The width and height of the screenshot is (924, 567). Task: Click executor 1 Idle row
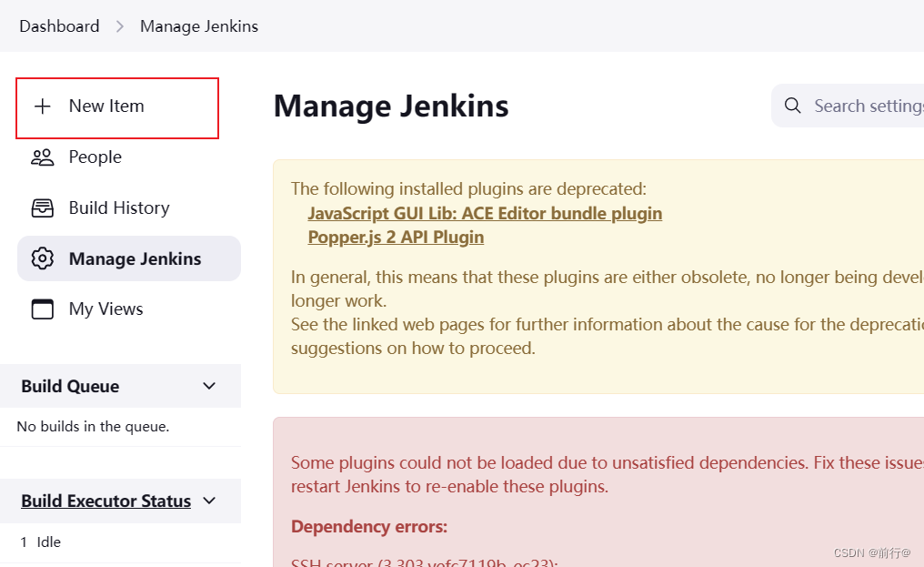(120, 542)
